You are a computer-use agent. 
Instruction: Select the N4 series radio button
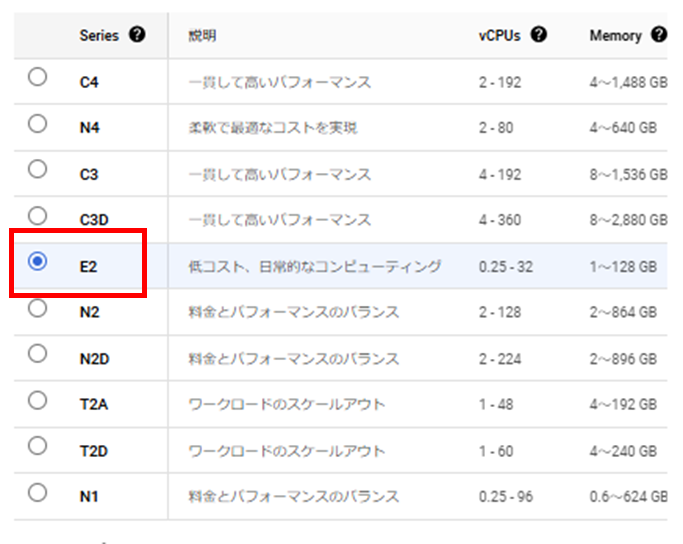(x=37, y=124)
